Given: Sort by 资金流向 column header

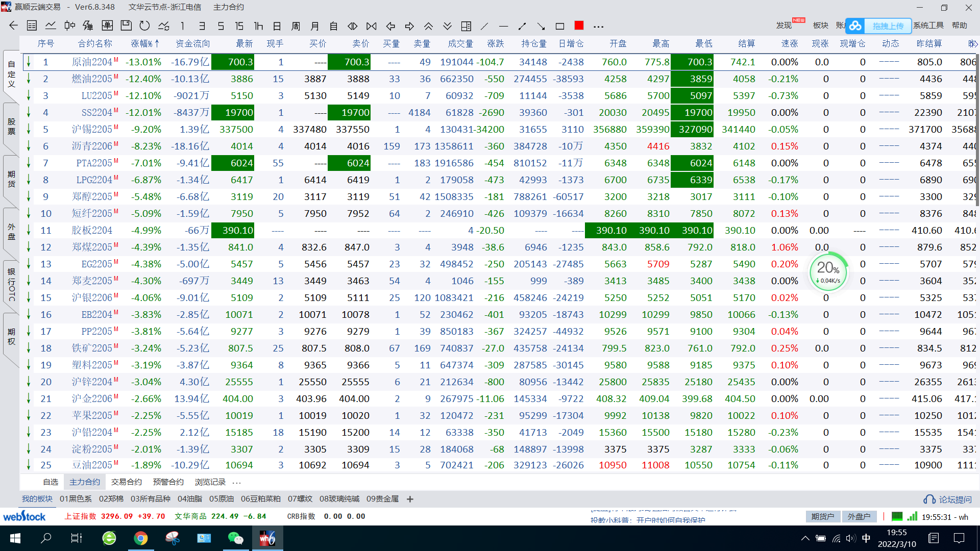Looking at the screenshot, I should (x=192, y=43).
